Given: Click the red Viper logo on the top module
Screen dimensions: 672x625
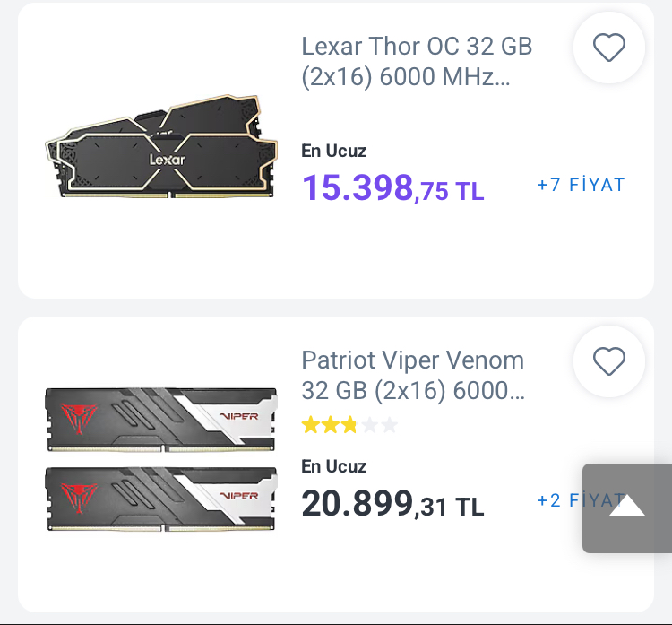Looking at the screenshot, I should click(x=77, y=417).
